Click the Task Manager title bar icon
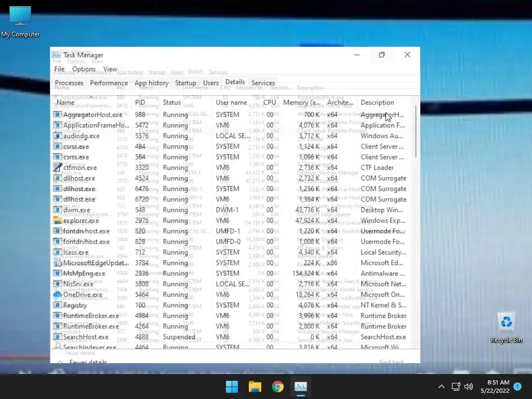Image resolution: width=532 pixels, height=399 pixels. [x=56, y=55]
